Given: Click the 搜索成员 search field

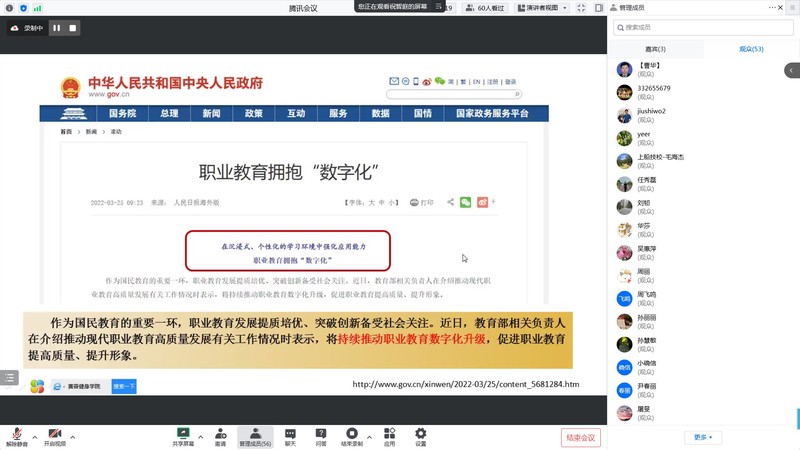Looking at the screenshot, I should (705, 27).
